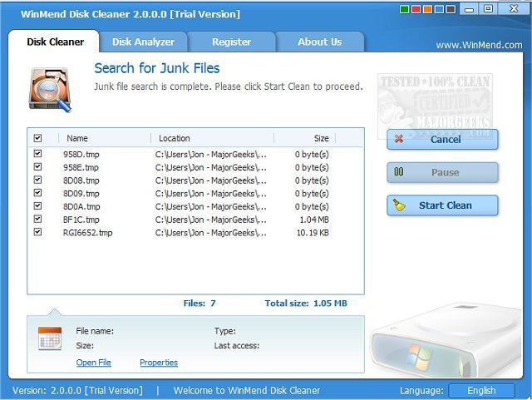Screen dimensions: 532x400
Task: Click the location path of RGI6652.tmp
Action: (210, 233)
